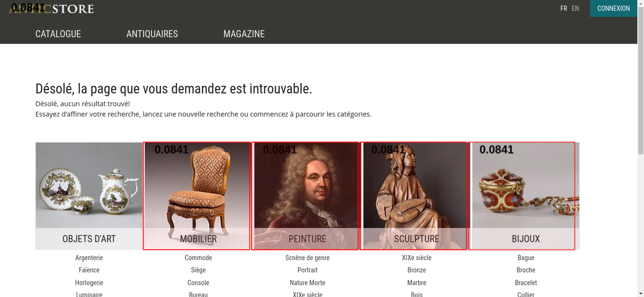644x297 pixels.
Task: Open the Bronze sculpture link
Action: click(416, 270)
